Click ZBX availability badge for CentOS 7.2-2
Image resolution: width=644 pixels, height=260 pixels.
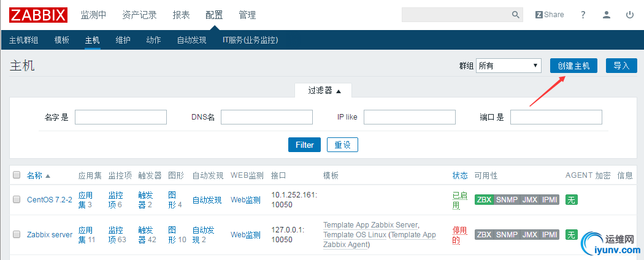pyautogui.click(x=484, y=200)
